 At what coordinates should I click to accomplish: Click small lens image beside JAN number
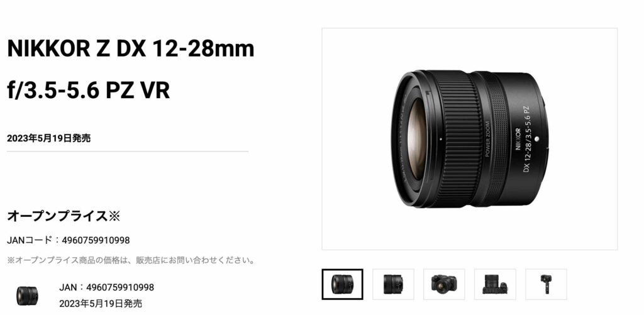coord(27,296)
